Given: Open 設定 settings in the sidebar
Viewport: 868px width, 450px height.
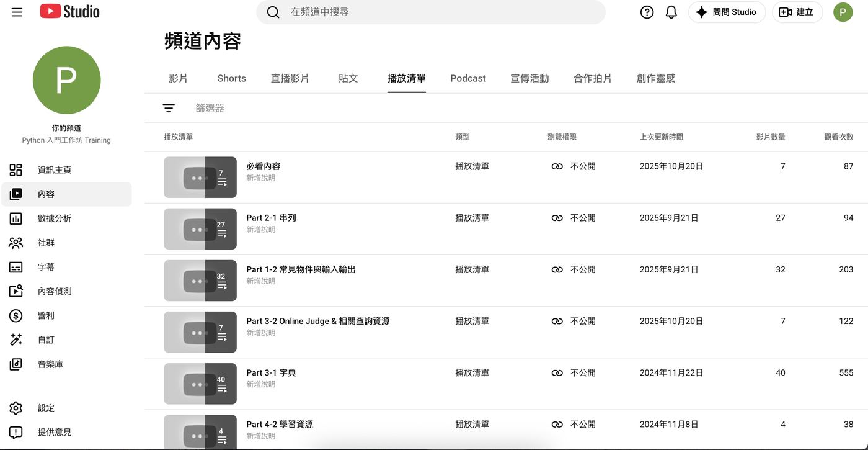Looking at the screenshot, I should 66,408.
